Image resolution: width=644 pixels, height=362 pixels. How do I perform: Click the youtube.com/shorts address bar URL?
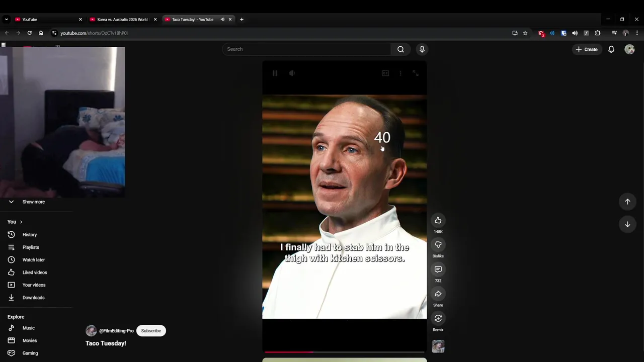coord(94,33)
